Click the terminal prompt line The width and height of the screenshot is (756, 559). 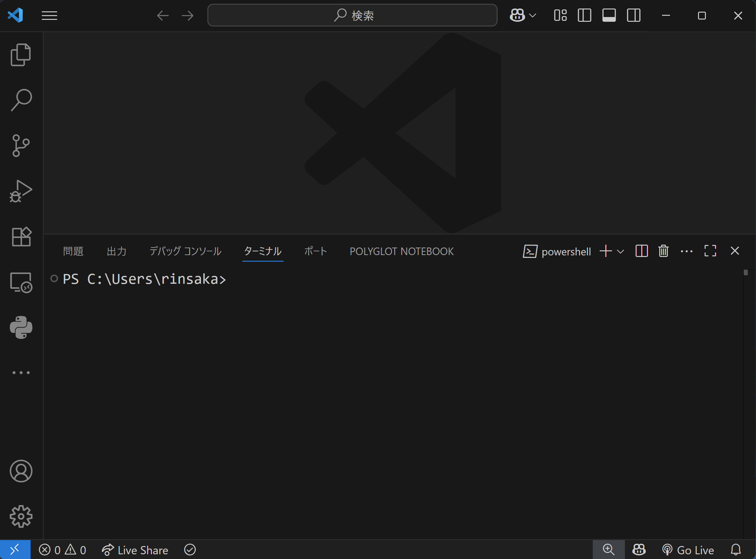144,279
